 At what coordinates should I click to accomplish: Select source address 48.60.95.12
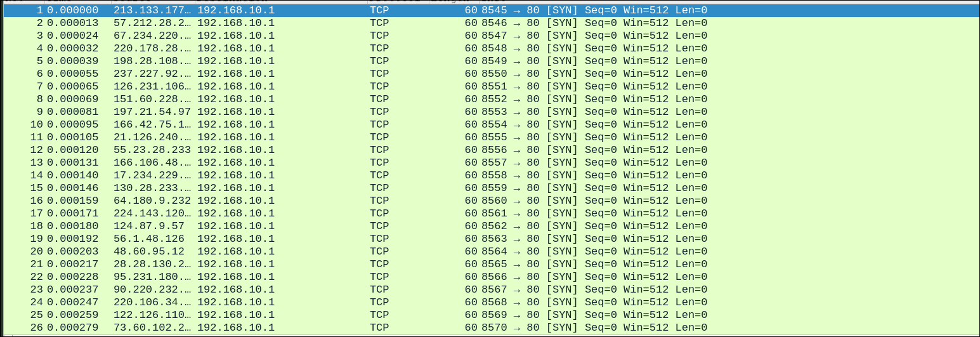[x=149, y=251]
